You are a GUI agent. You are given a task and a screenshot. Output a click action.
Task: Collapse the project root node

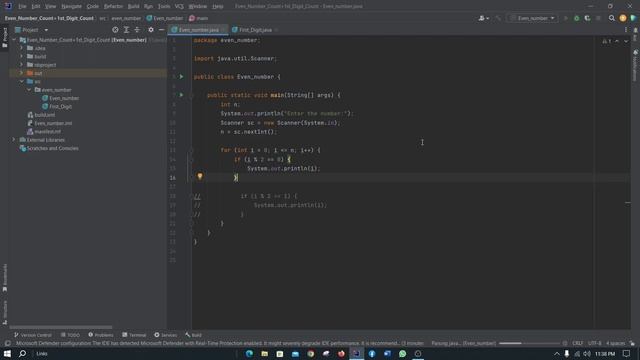click(x=15, y=40)
